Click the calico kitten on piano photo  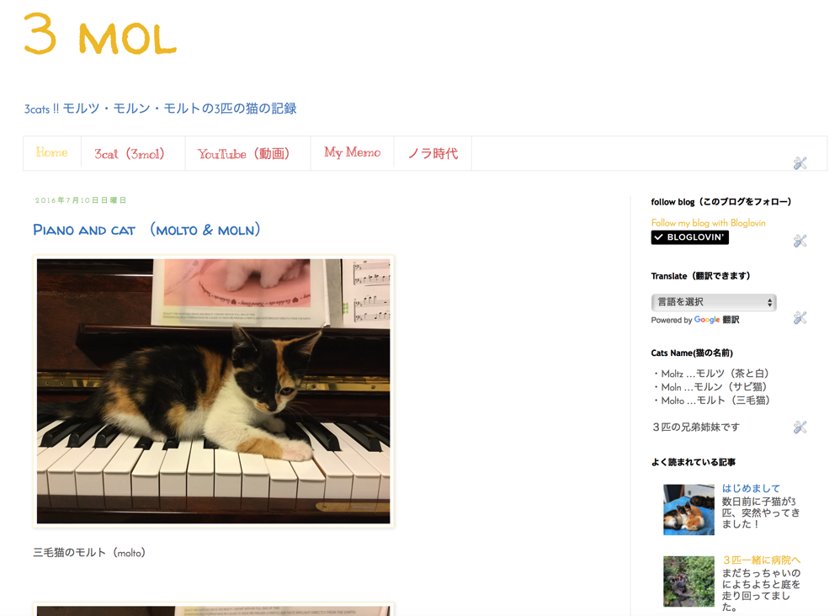tap(213, 391)
